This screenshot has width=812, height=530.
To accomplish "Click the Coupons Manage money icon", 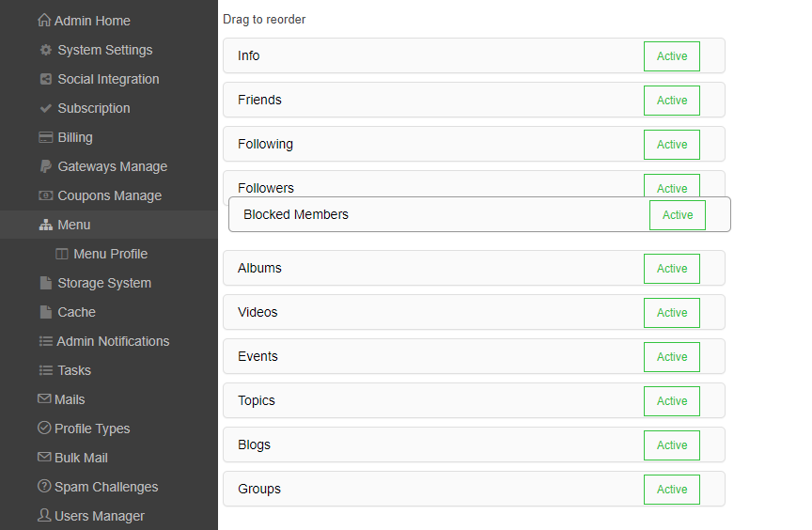I will click(x=45, y=195).
